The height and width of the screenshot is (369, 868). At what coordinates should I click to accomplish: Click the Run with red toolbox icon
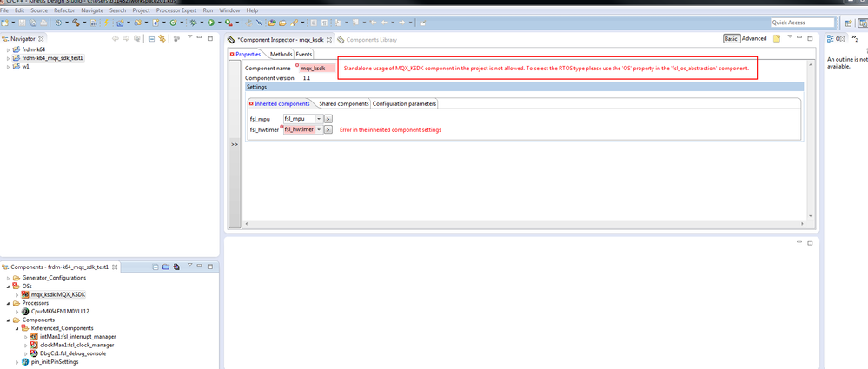(229, 23)
